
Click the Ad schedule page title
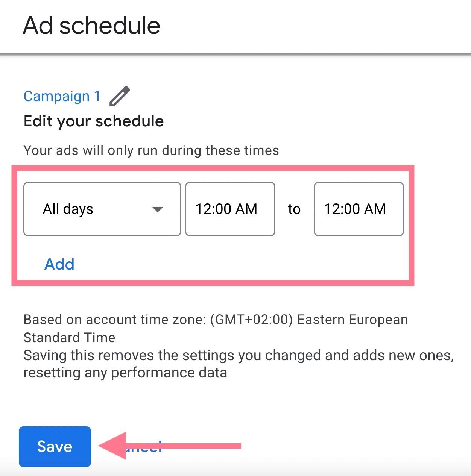tap(92, 26)
